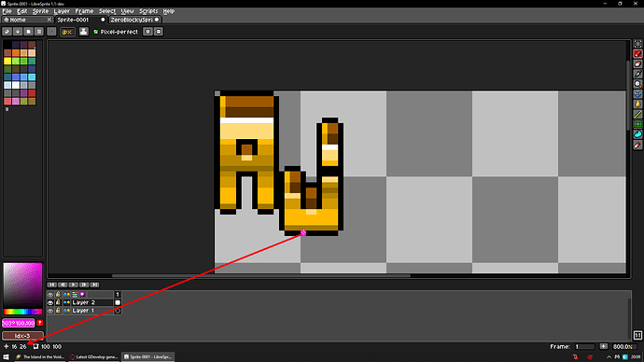Open the brush type selector

click(51, 32)
